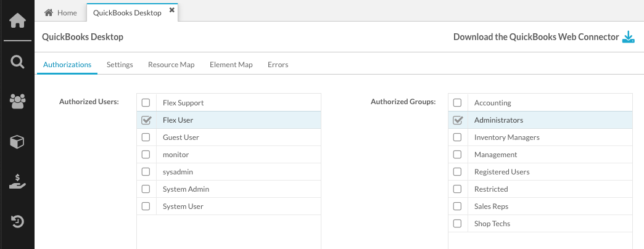
Task: Click Download the QuickBooks Web Connector link
Action: pos(536,37)
